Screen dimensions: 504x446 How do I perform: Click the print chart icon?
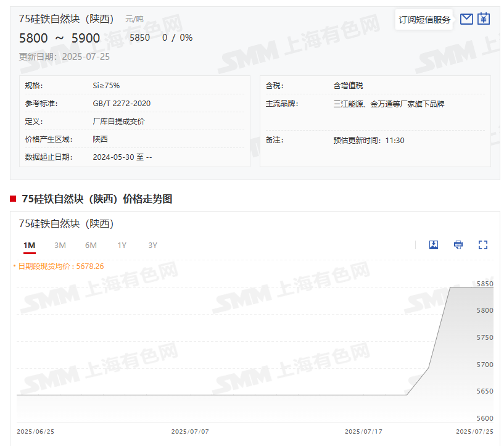tap(458, 245)
